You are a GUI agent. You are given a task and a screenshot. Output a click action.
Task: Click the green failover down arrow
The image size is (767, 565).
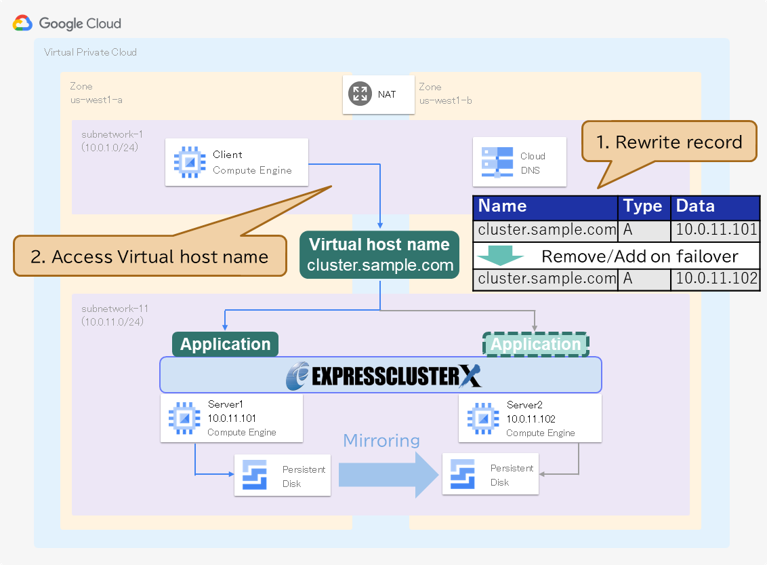tap(500, 256)
